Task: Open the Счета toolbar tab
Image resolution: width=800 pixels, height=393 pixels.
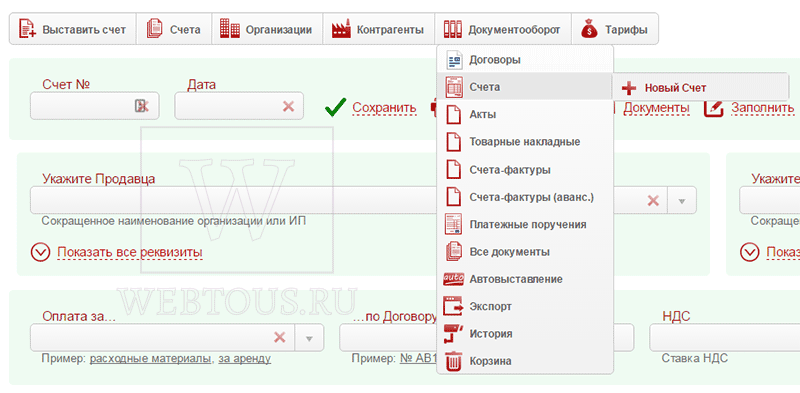Action: (173, 29)
